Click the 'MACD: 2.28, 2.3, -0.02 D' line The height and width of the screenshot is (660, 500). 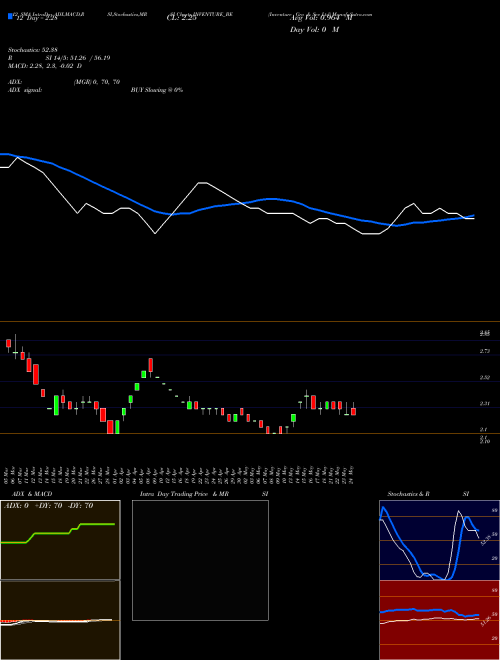45,66
